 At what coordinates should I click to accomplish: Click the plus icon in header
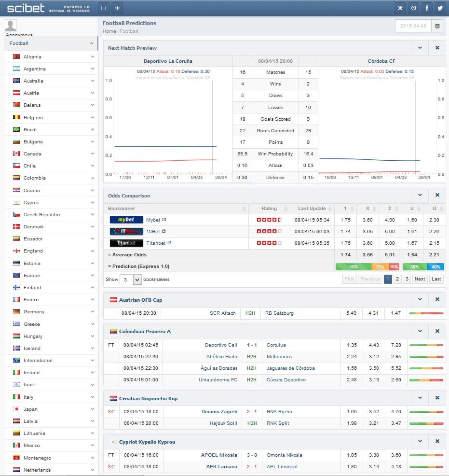117,8
